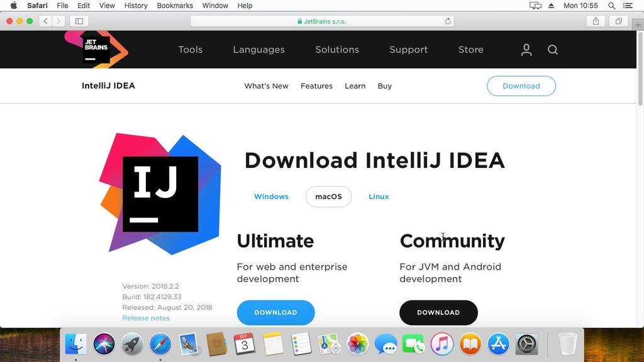The width and height of the screenshot is (644, 362).
Task: Open Notification Center menu bar icon
Action: [628, 5]
